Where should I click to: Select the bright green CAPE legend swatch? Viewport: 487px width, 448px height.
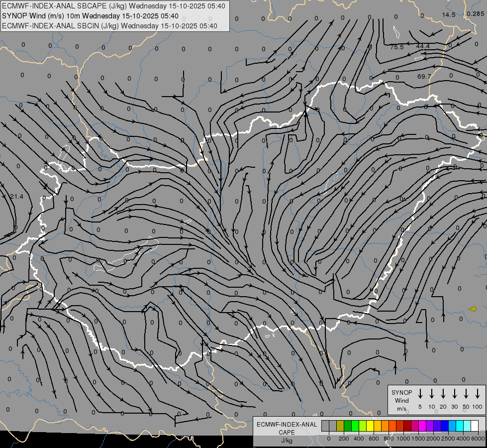[x=355, y=426]
